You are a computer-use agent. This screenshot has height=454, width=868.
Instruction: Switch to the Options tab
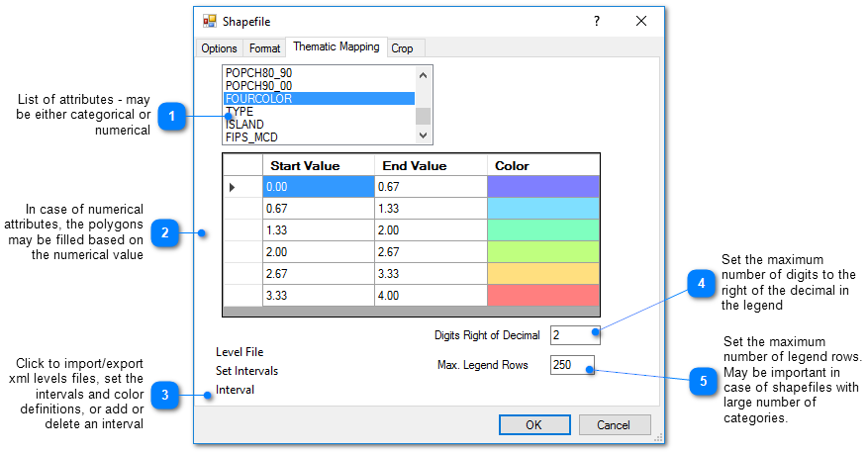[x=219, y=48]
